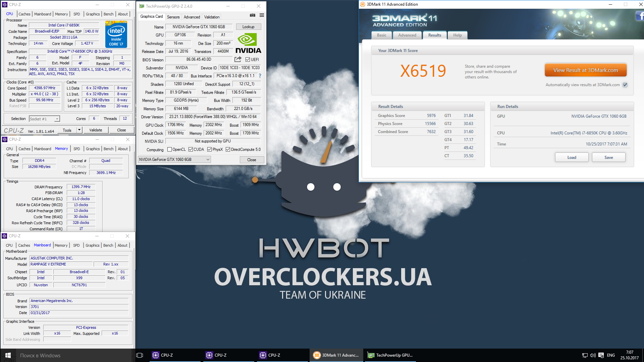Switch to 3DMark 11 Advanced on the taskbar

[336, 355]
